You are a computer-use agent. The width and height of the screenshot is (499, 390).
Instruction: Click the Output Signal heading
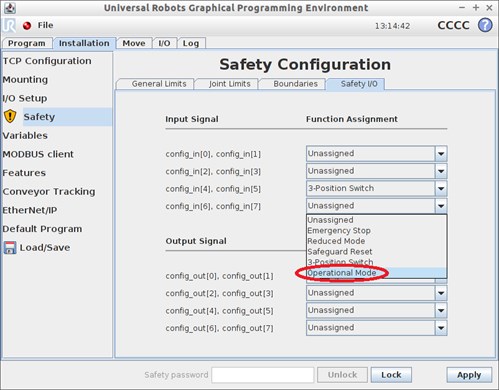(x=196, y=241)
